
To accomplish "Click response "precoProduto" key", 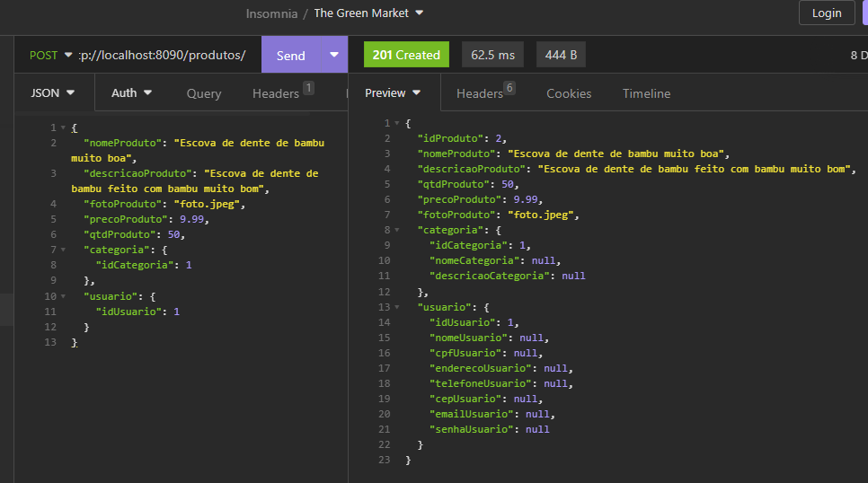I will pos(459,199).
